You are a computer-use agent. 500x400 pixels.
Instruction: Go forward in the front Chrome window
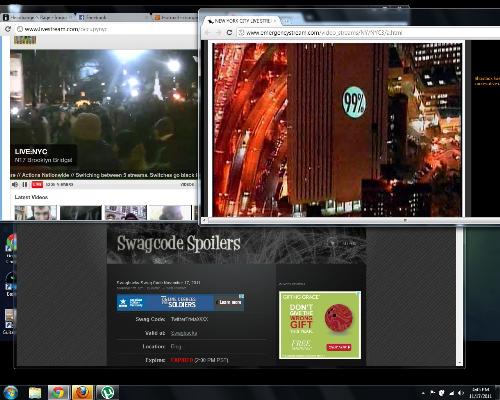218,33
